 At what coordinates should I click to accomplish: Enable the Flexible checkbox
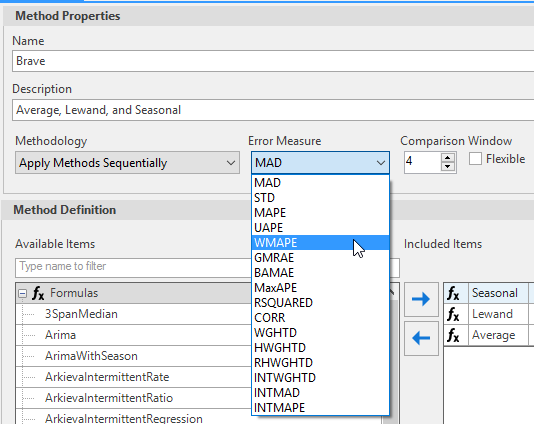(x=475, y=159)
